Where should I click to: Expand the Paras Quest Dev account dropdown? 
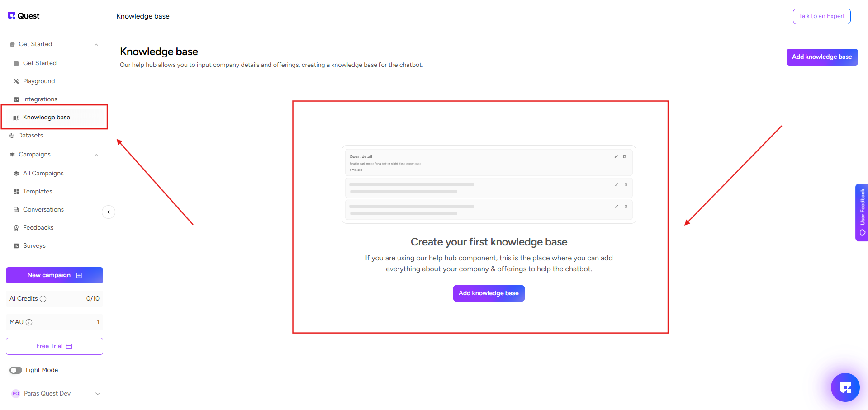98,394
